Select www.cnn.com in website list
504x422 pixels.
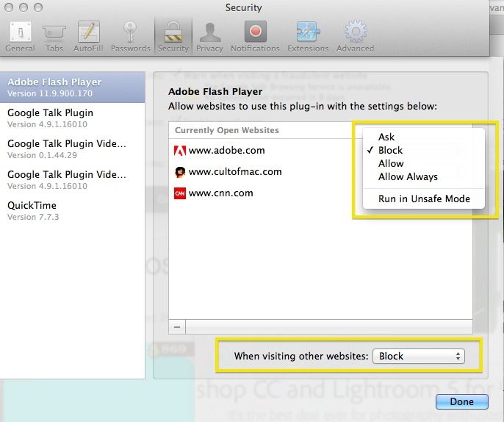click(x=220, y=193)
